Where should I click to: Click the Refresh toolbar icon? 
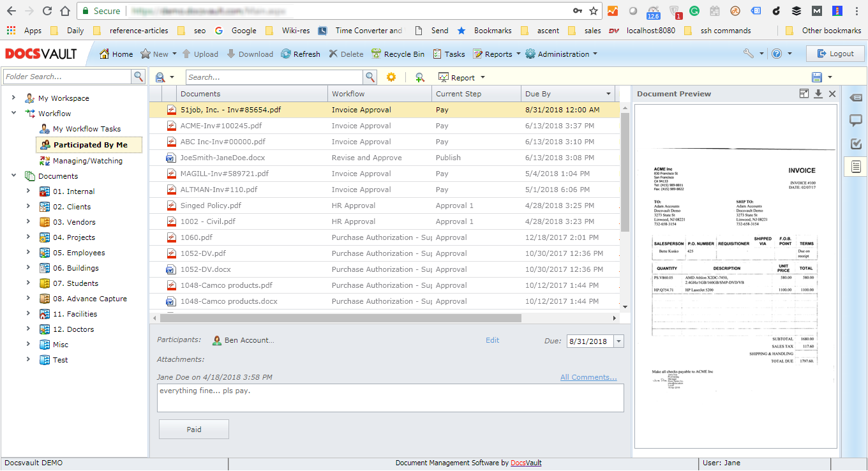click(x=286, y=54)
